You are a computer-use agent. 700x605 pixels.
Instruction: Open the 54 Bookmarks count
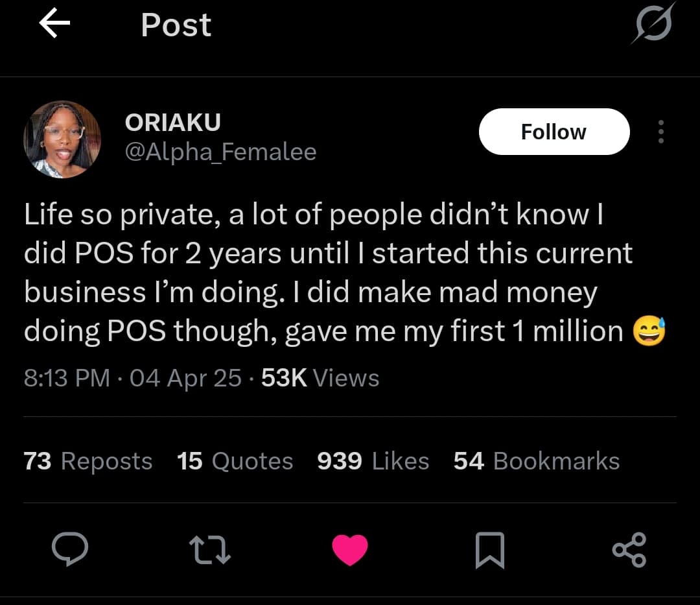(536, 461)
